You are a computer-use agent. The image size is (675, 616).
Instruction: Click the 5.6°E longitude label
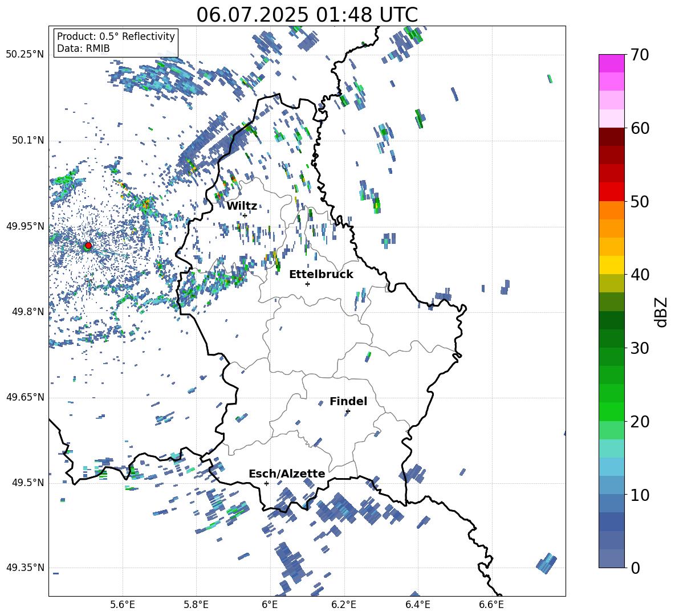click(x=123, y=605)
